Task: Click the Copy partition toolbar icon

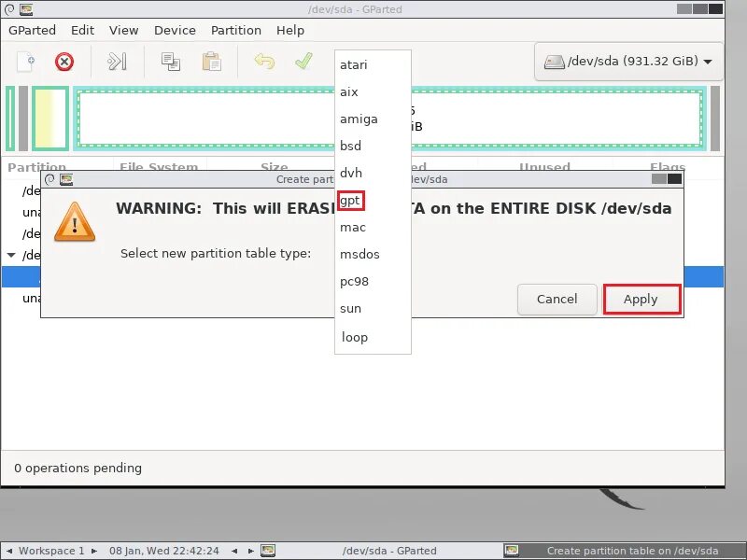Action: tap(171, 62)
